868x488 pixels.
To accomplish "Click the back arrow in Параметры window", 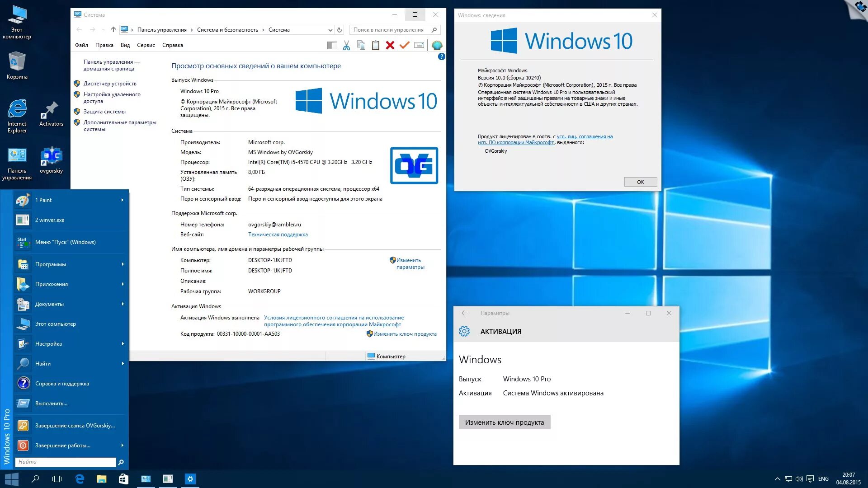I will pyautogui.click(x=464, y=313).
